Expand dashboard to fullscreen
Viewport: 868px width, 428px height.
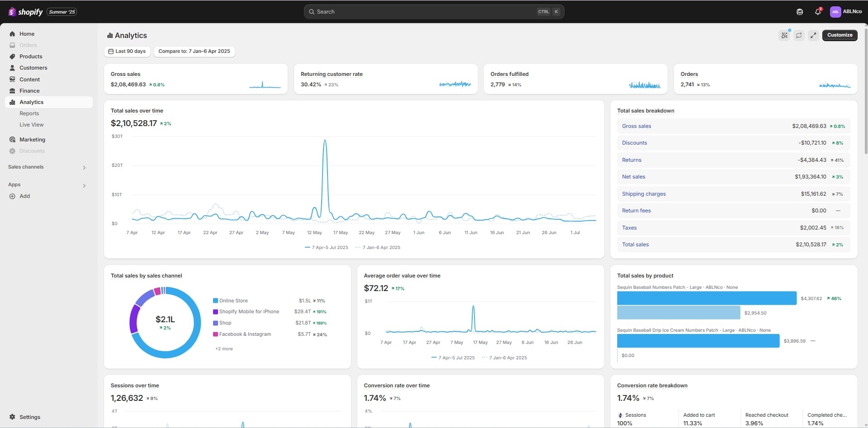(x=813, y=35)
